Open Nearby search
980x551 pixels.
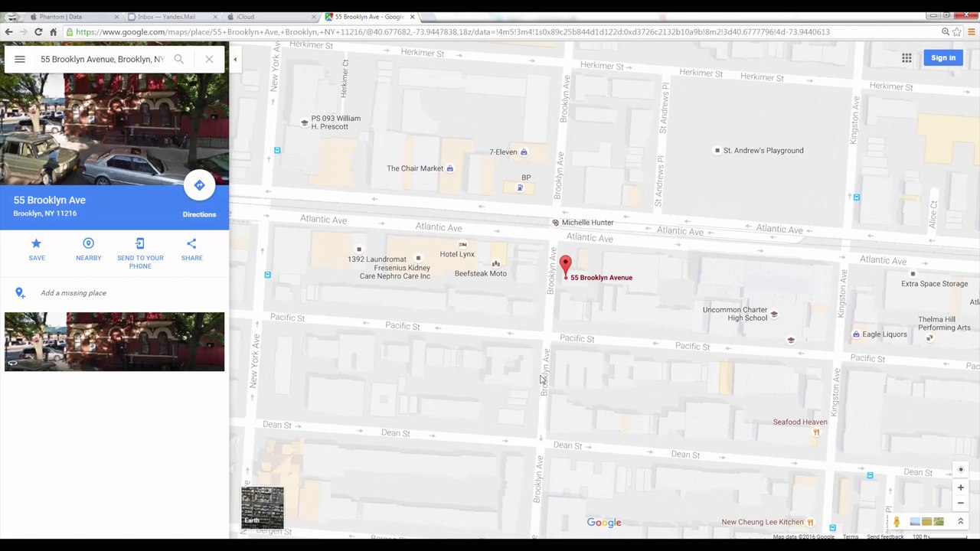click(x=88, y=249)
